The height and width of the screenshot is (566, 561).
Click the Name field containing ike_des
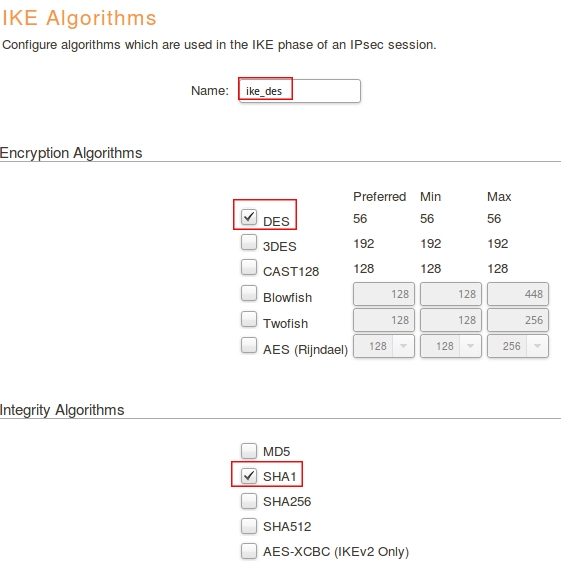click(x=300, y=91)
